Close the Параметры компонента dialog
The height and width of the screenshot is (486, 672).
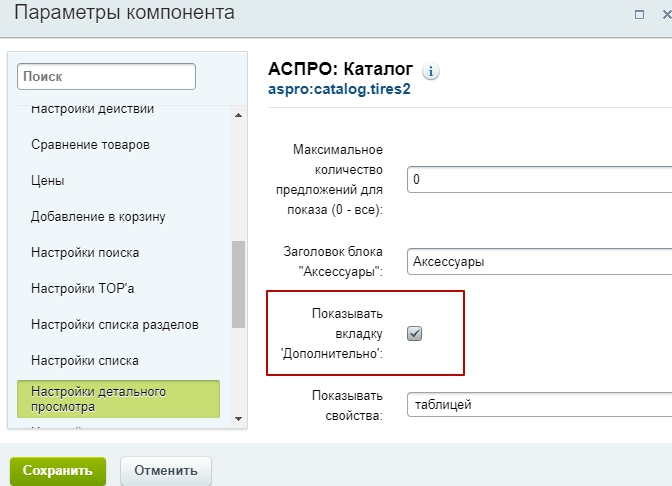coord(666,15)
